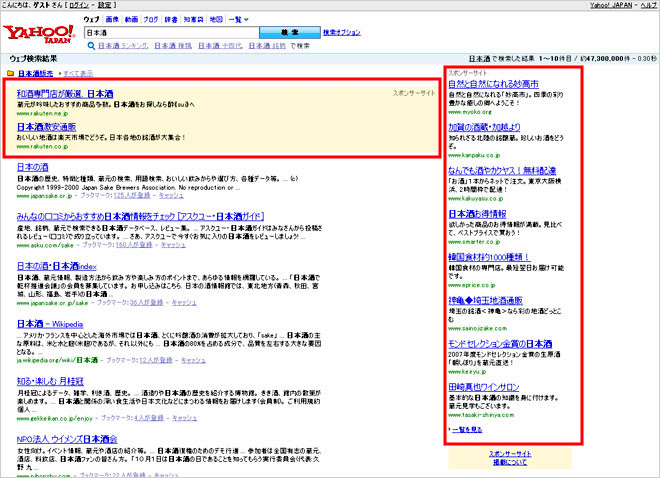Image resolution: width=660 pixels, height=478 pixels.
Task: Search related term 日本酒 十四代
Action: [220, 46]
